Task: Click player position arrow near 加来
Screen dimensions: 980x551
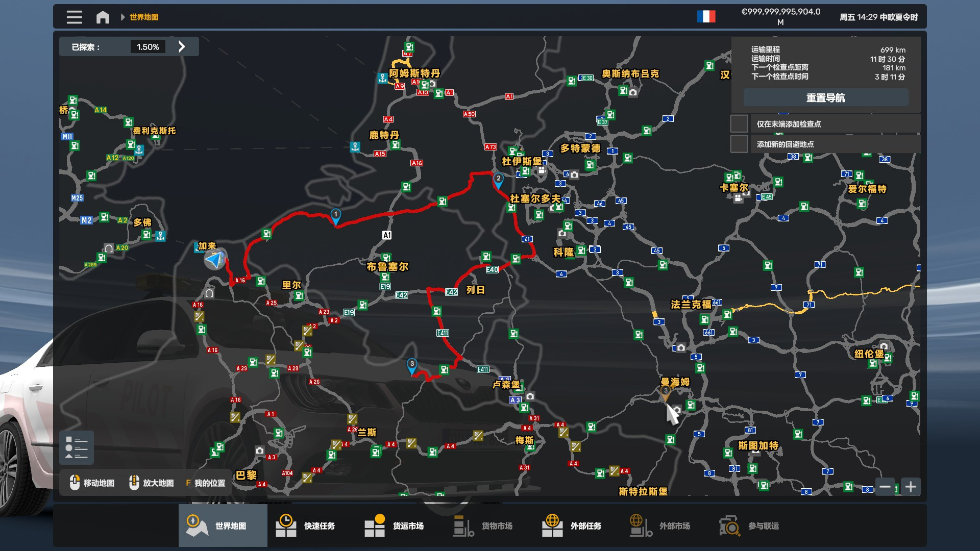Action: click(215, 260)
